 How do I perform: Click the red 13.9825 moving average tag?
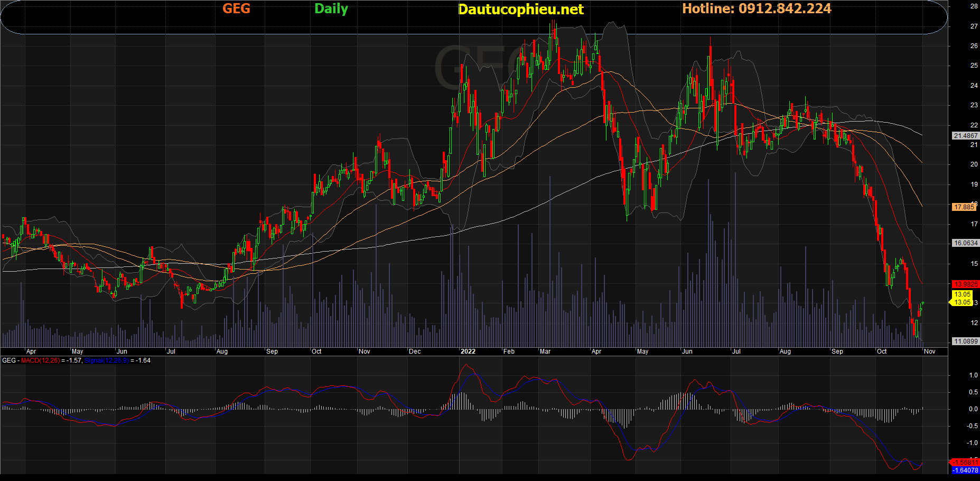[x=965, y=284]
